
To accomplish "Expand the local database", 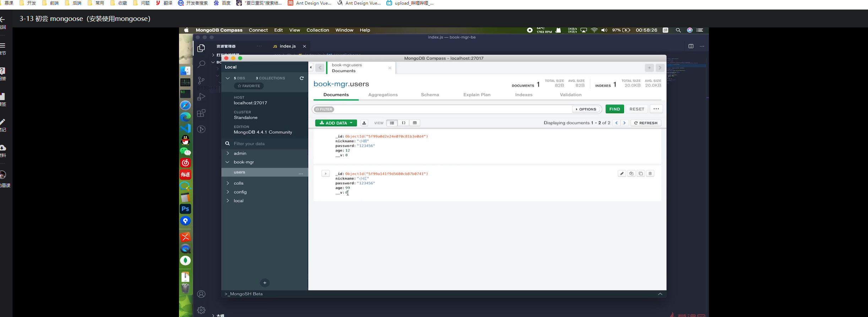I will pos(228,201).
